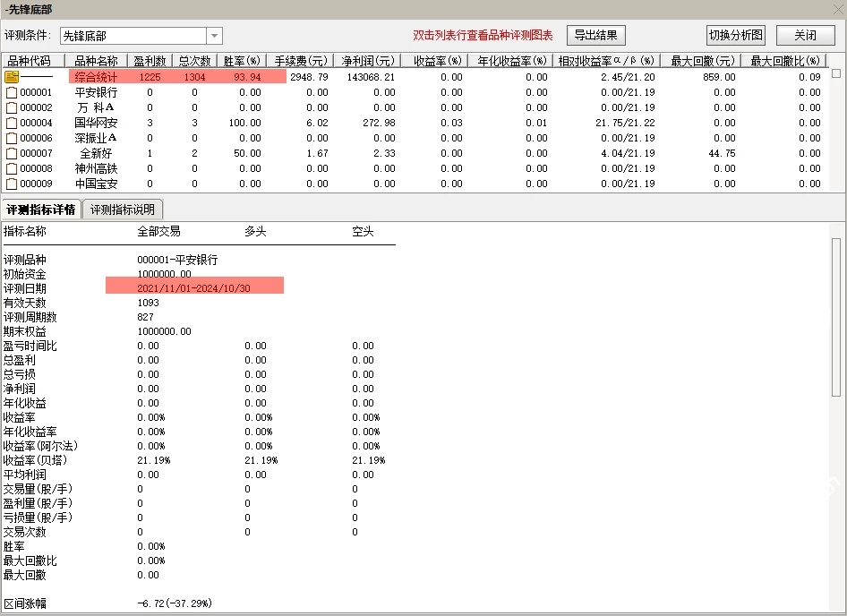Sort by 手续费(元) column header

click(x=300, y=61)
